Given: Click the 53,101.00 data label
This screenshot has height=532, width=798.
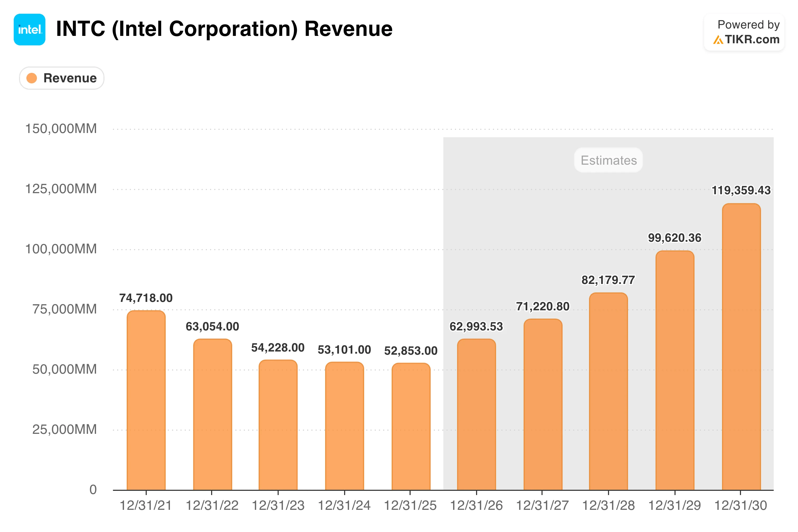Looking at the screenshot, I should [344, 349].
